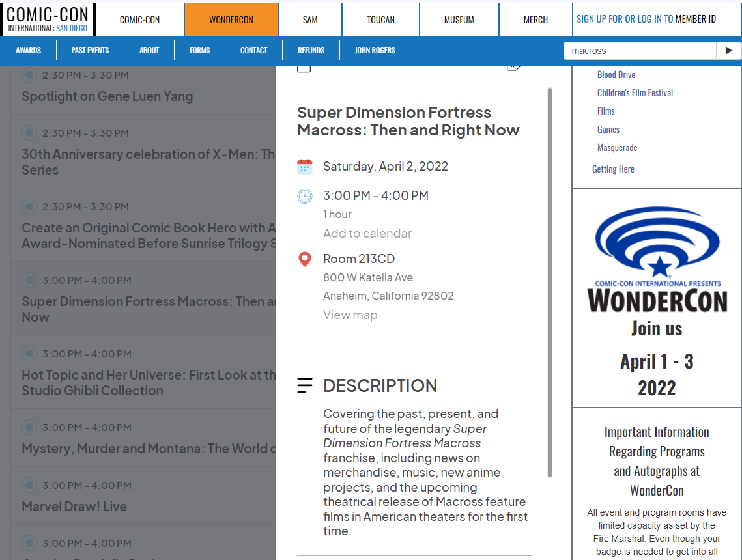Toggle the circle for 30th Anniversary X-Men session
This screenshot has width=742, height=560.
(29, 133)
